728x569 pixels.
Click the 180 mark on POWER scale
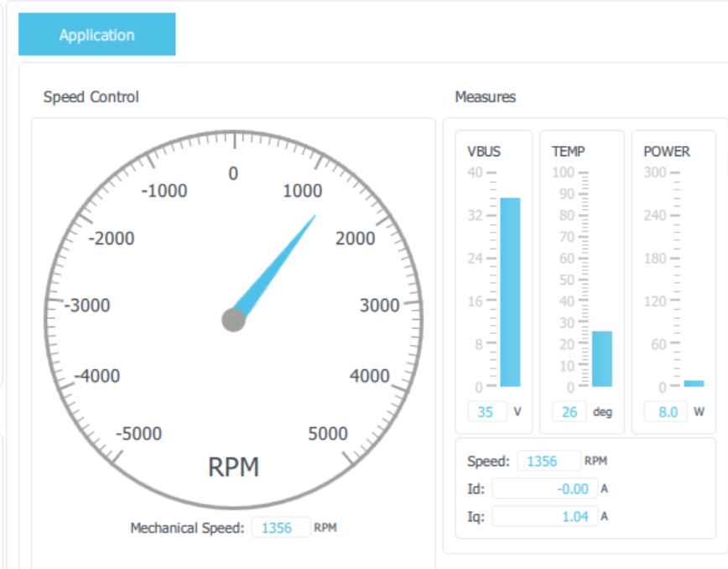click(x=655, y=258)
